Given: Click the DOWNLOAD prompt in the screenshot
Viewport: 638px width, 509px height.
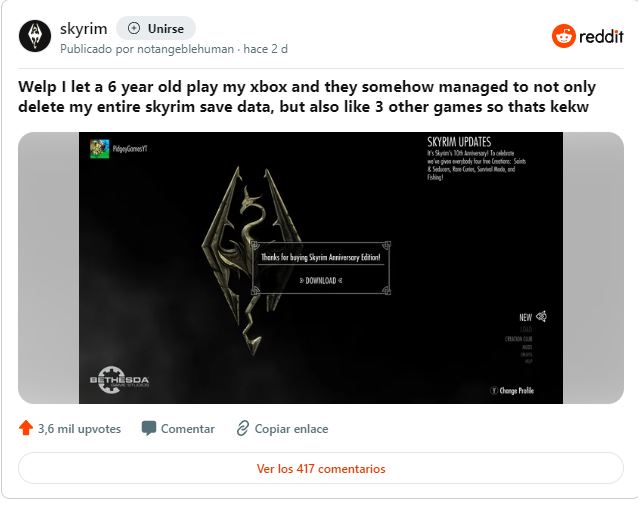Looking at the screenshot, I should 321,280.
